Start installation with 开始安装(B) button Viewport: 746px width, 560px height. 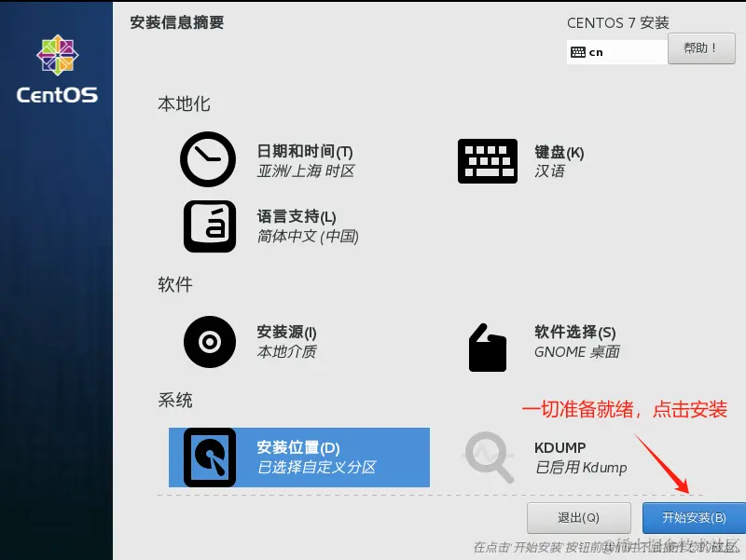pyautogui.click(x=694, y=518)
